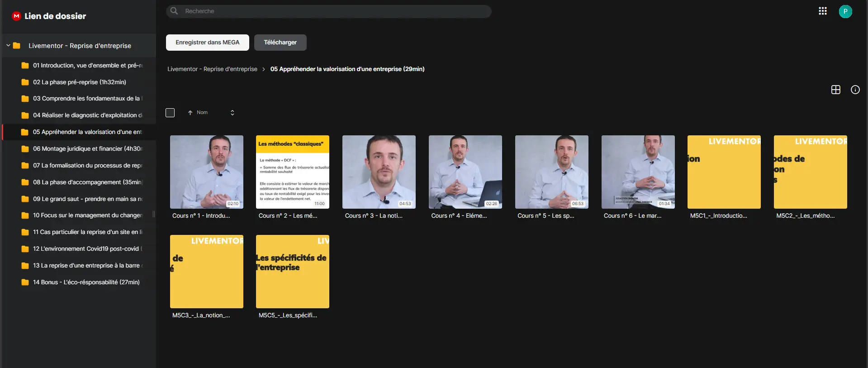The image size is (868, 368).
Task: Click the MEGA logo icon
Action: coord(16,16)
